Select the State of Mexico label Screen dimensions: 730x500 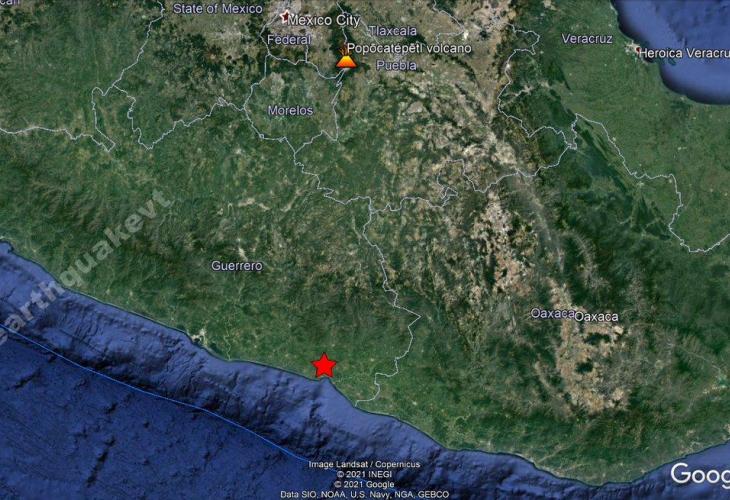[x=218, y=8]
